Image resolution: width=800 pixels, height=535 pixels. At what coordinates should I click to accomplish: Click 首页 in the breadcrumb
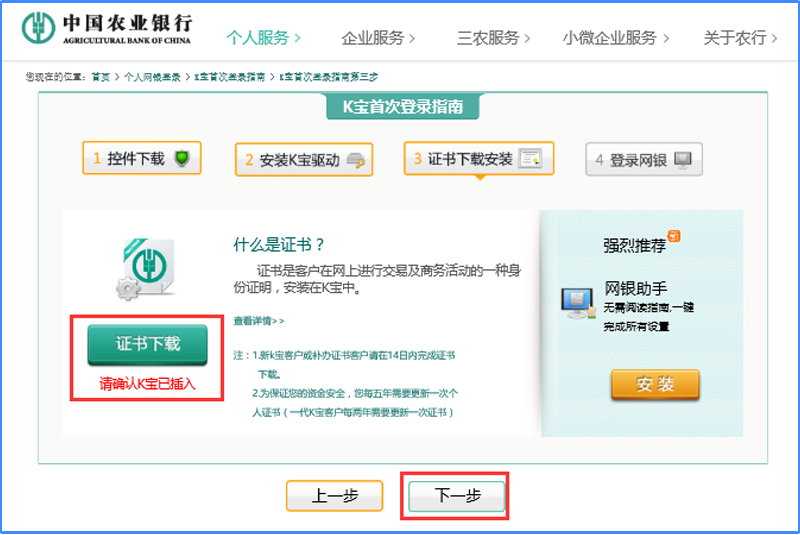(x=100, y=77)
